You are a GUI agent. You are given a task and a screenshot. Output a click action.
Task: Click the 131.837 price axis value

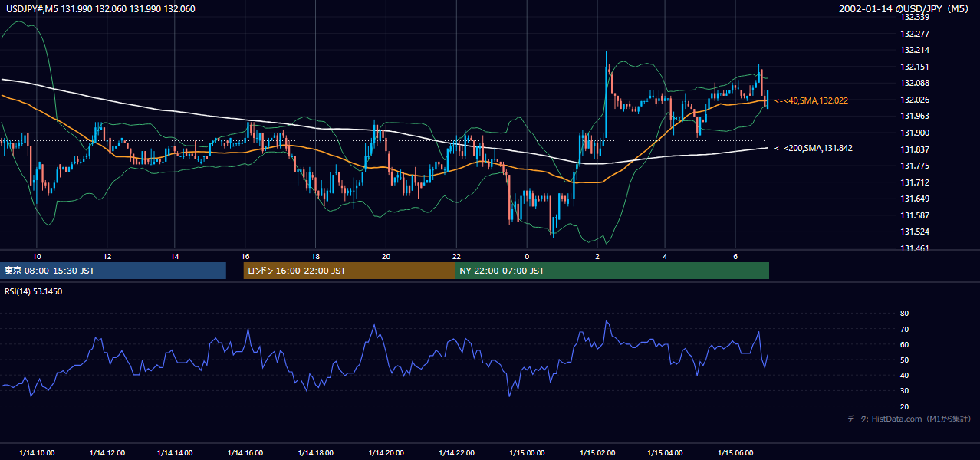click(x=915, y=149)
